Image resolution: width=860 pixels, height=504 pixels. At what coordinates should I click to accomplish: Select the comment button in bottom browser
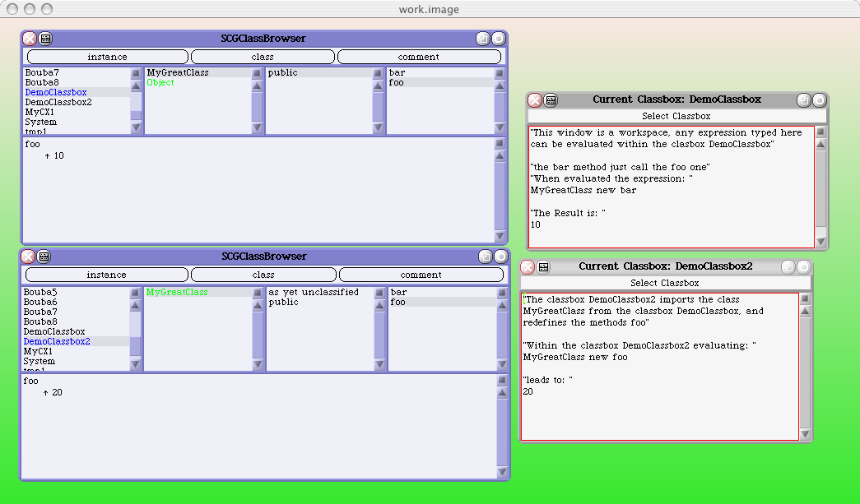[x=421, y=275]
